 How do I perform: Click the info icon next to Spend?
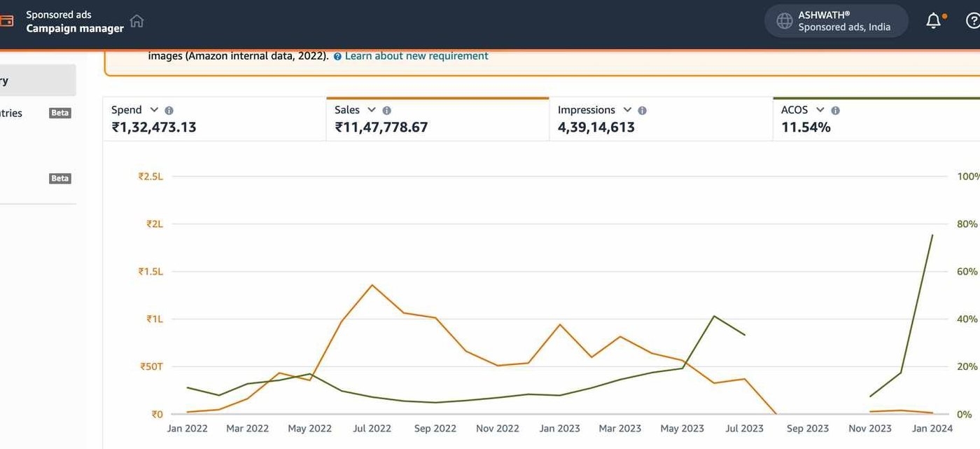pyautogui.click(x=169, y=110)
